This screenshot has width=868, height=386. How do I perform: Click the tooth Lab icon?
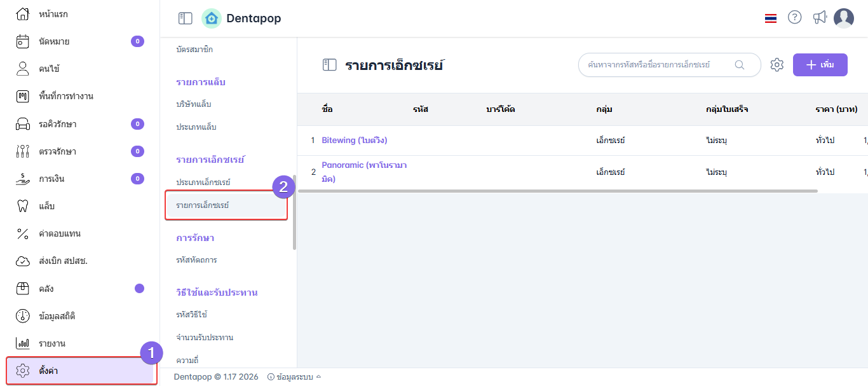(x=23, y=206)
